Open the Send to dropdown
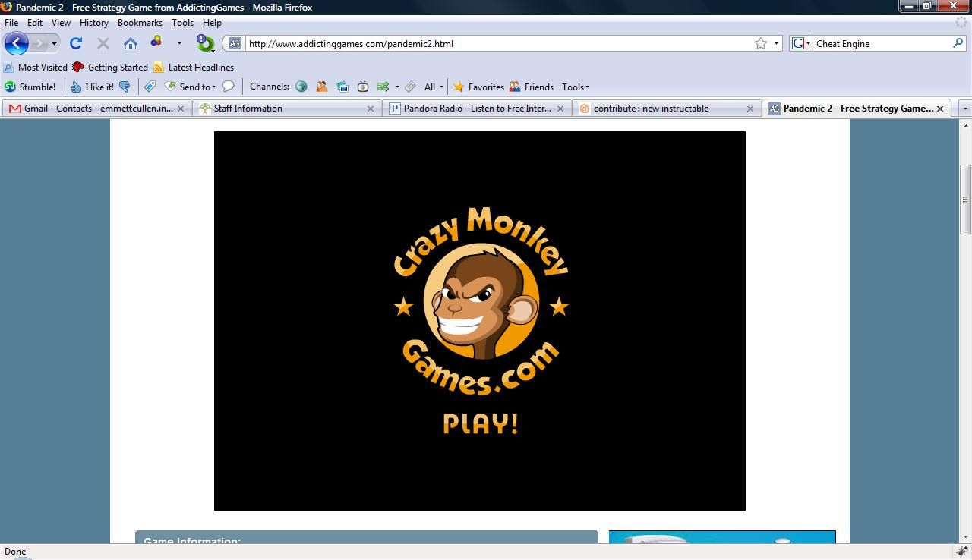The width and height of the screenshot is (972, 560). point(192,87)
